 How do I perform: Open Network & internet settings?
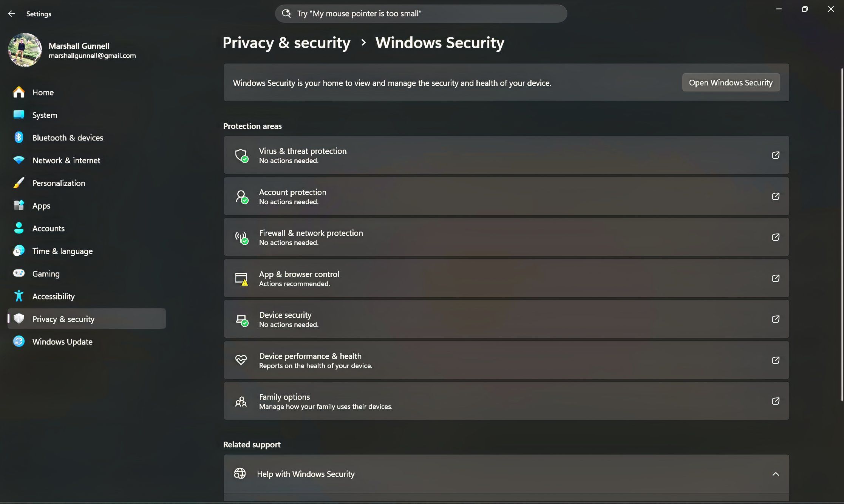tap(87, 160)
